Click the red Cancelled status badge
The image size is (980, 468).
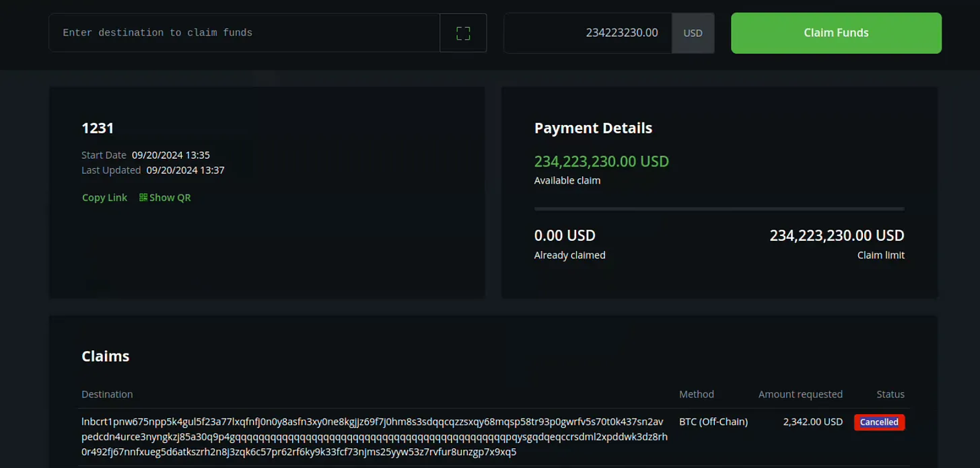[879, 422]
